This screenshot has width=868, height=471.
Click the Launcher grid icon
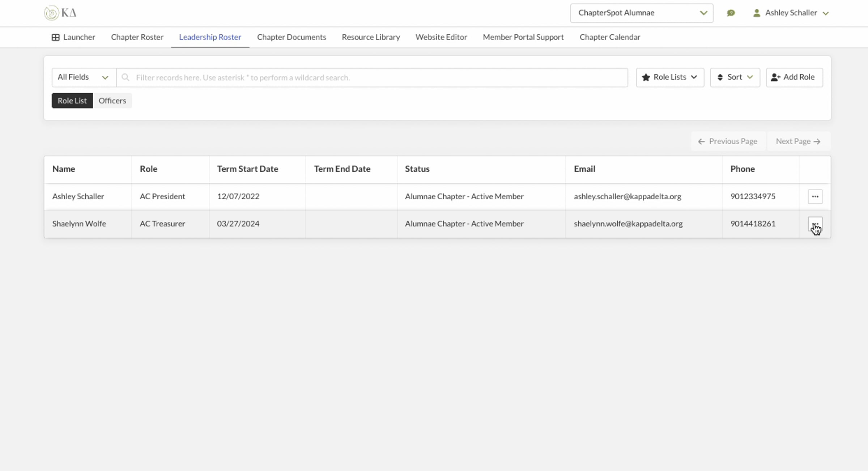tap(55, 37)
